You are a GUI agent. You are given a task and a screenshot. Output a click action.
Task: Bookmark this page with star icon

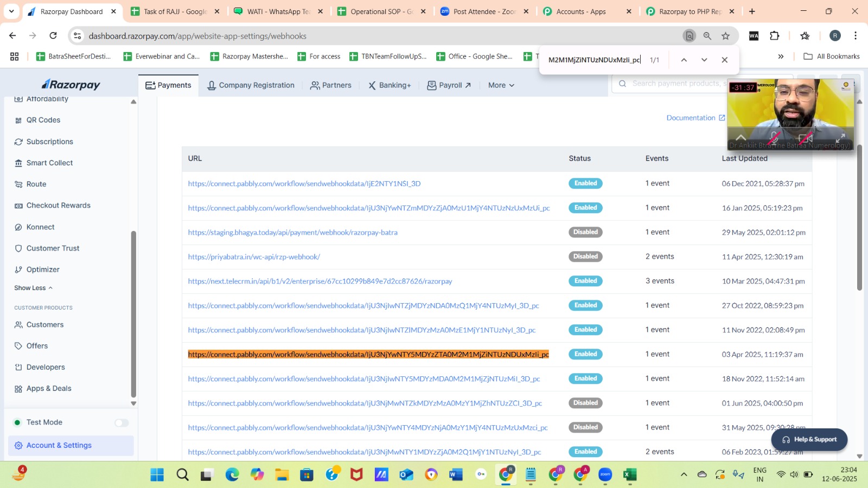[x=725, y=36]
